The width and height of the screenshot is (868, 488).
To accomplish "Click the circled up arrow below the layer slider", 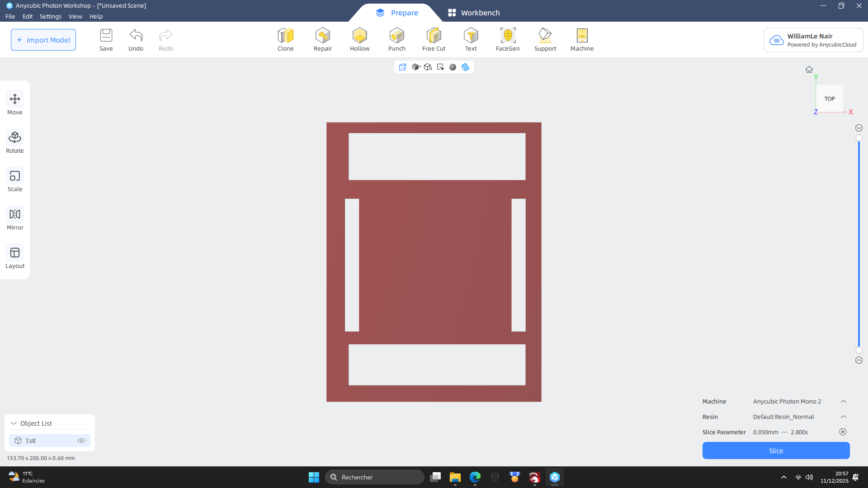I will click(859, 360).
